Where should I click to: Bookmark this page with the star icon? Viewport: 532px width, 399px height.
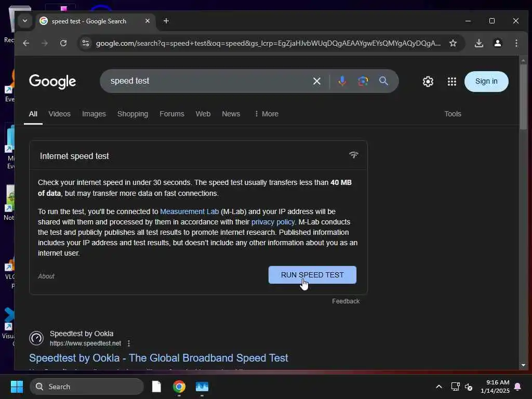pos(453,43)
